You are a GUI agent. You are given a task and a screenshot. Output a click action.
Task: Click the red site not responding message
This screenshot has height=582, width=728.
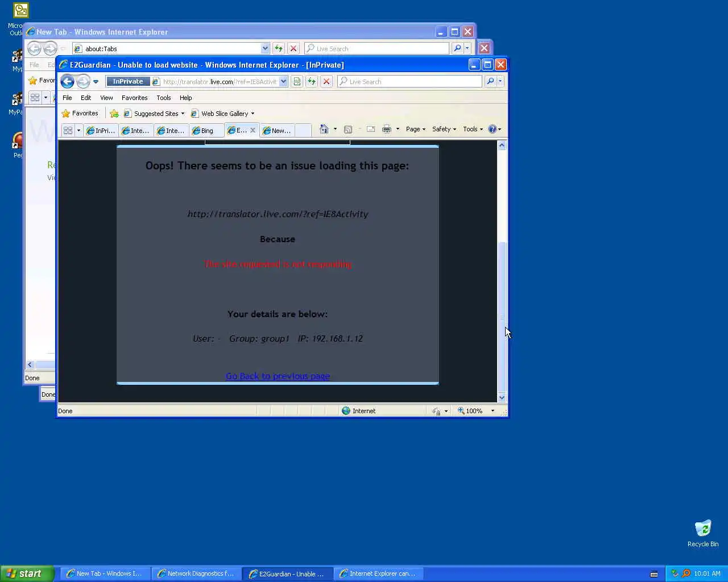(x=278, y=264)
